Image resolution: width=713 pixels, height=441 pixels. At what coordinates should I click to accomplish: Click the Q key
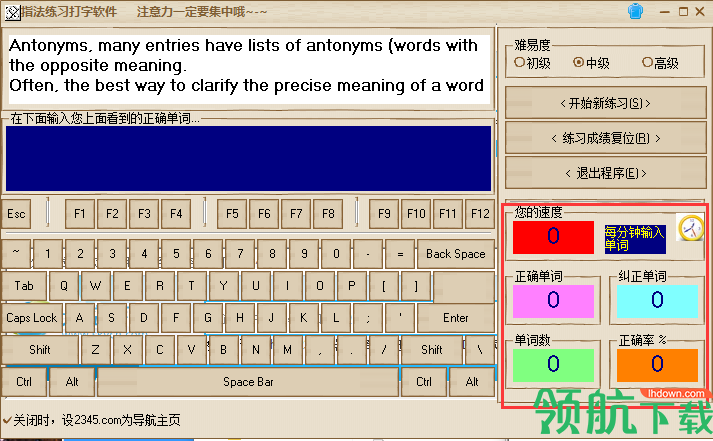(64, 286)
